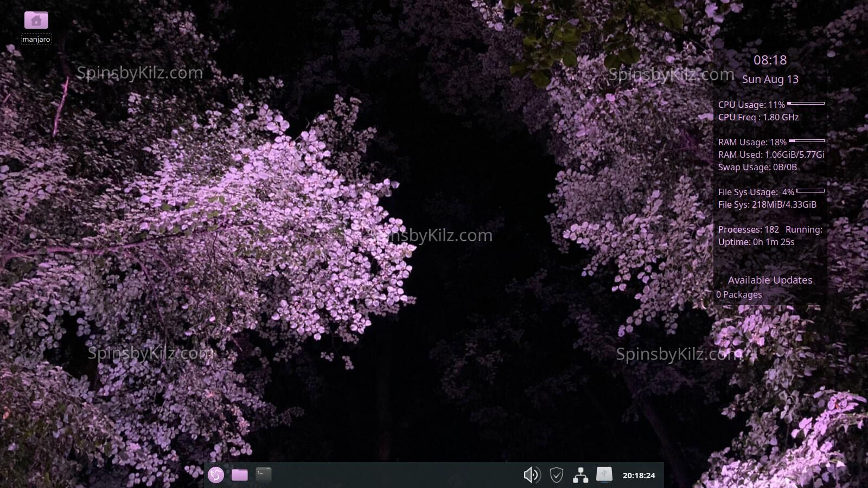The width and height of the screenshot is (868, 488).
Task: Click the Available Updates heading
Action: click(x=770, y=280)
